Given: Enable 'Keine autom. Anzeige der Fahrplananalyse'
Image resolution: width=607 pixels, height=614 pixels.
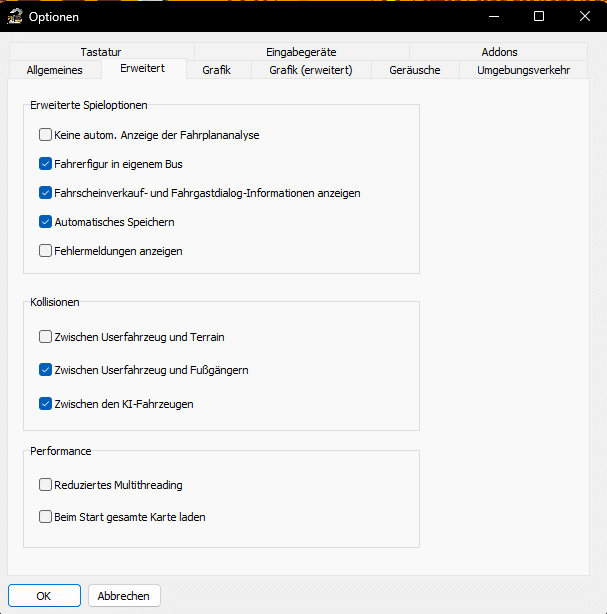Looking at the screenshot, I should [x=45, y=134].
